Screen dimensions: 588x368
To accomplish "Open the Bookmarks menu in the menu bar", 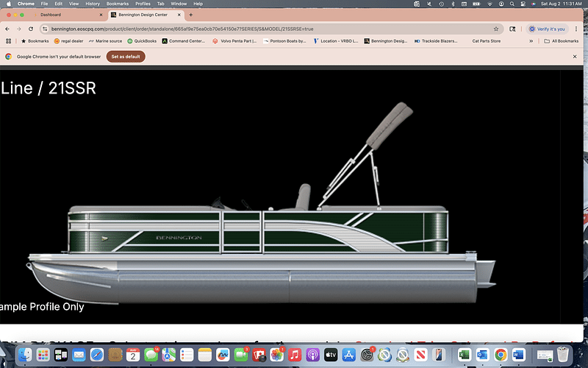I will 118,4.
